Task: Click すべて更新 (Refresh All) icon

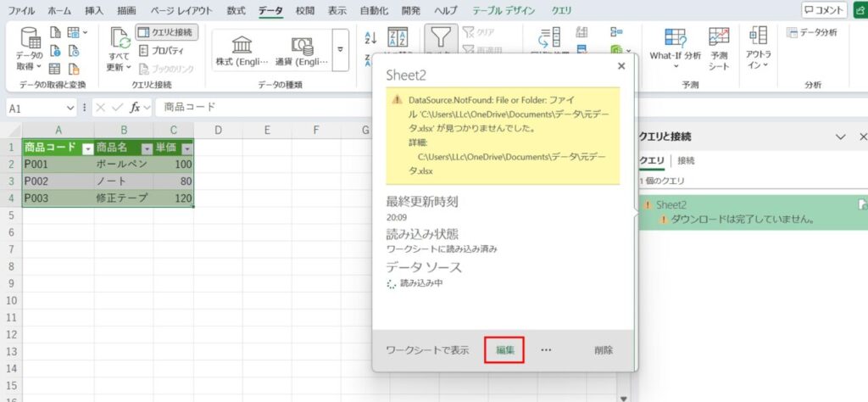Action: (120, 39)
